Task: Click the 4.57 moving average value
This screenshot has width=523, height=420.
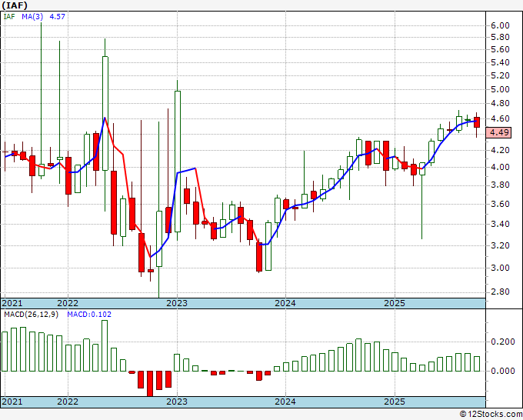Action: pyautogui.click(x=58, y=16)
